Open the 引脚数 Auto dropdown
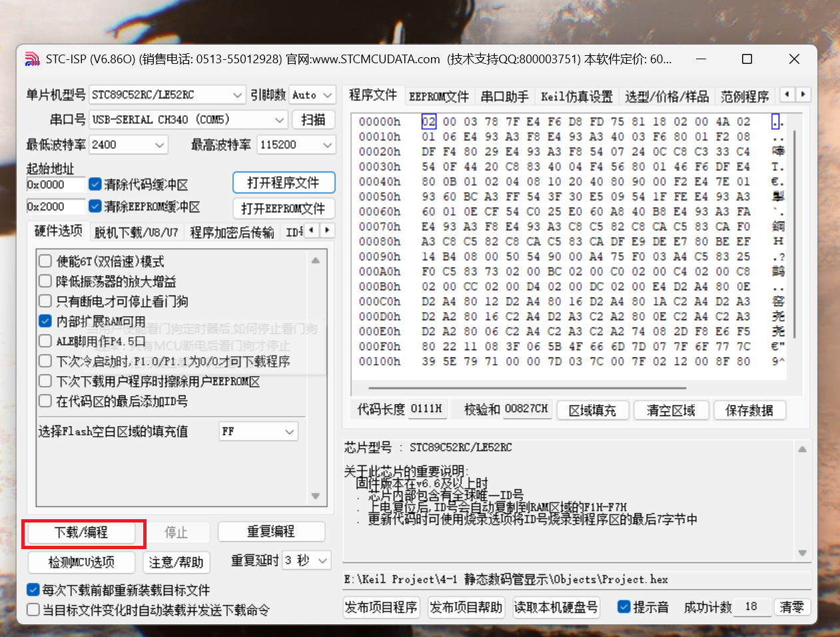 pyautogui.click(x=312, y=95)
